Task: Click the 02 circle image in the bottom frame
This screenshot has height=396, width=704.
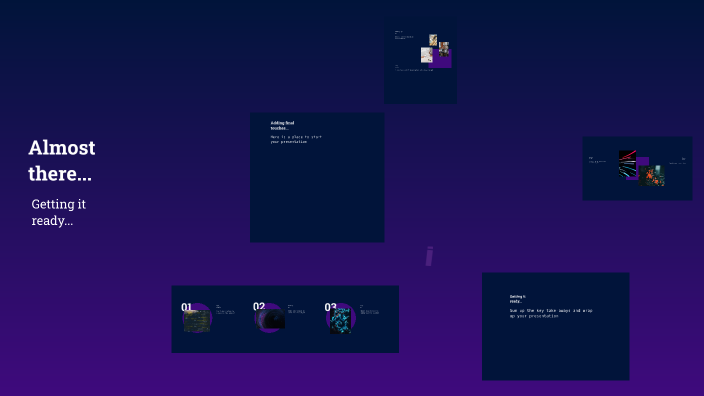Action: [x=269, y=318]
